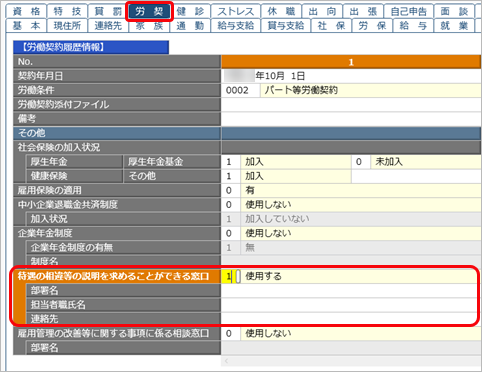Click the 厚生年金 code field

(x=231, y=162)
